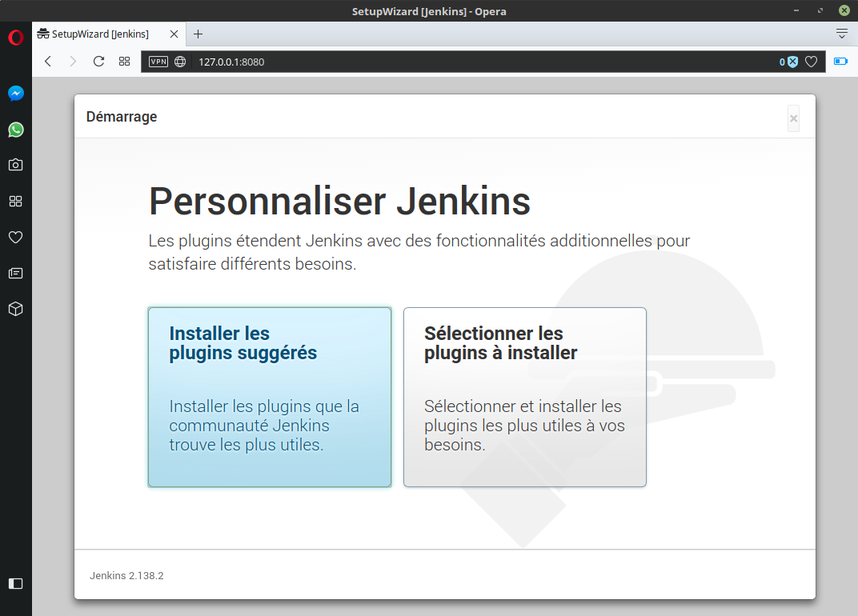
Task: Open personal news icon in the sidebar
Action: [15, 273]
